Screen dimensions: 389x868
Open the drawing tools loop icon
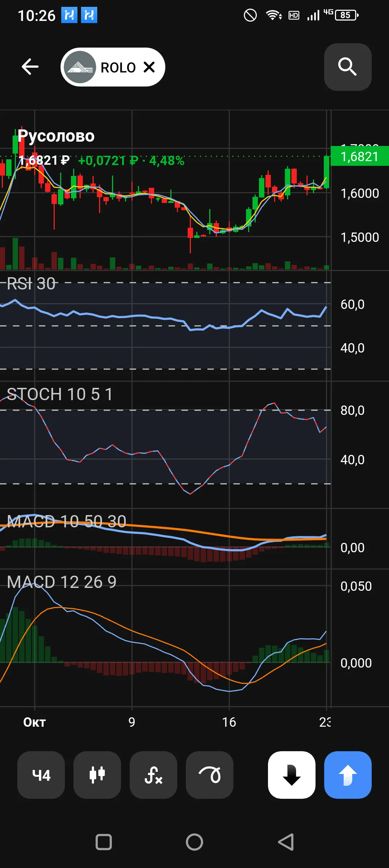click(210, 775)
